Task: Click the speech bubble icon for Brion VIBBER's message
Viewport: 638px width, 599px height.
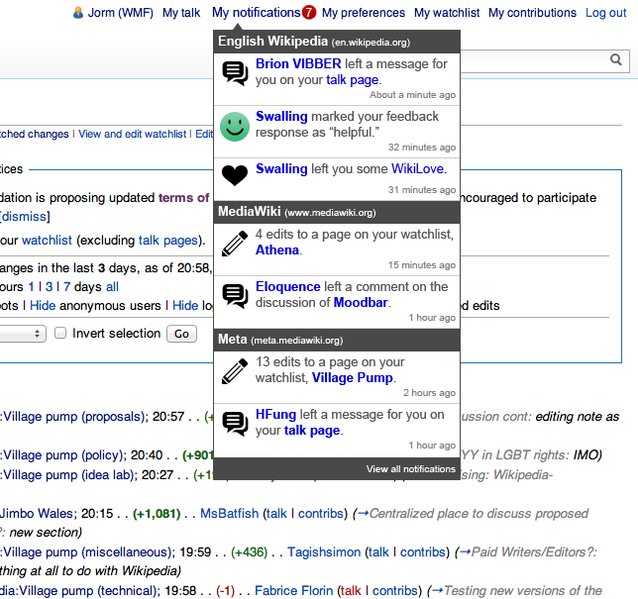Action: point(235,73)
